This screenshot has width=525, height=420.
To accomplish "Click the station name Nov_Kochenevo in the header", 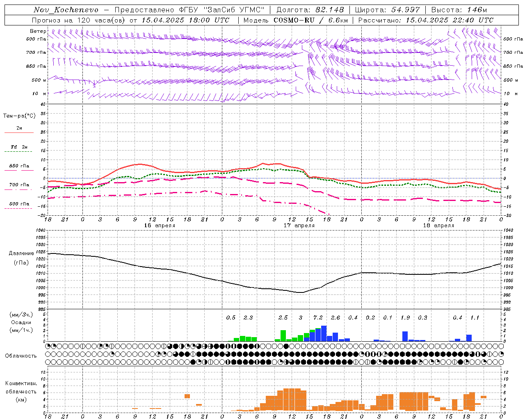I will pos(66,10).
